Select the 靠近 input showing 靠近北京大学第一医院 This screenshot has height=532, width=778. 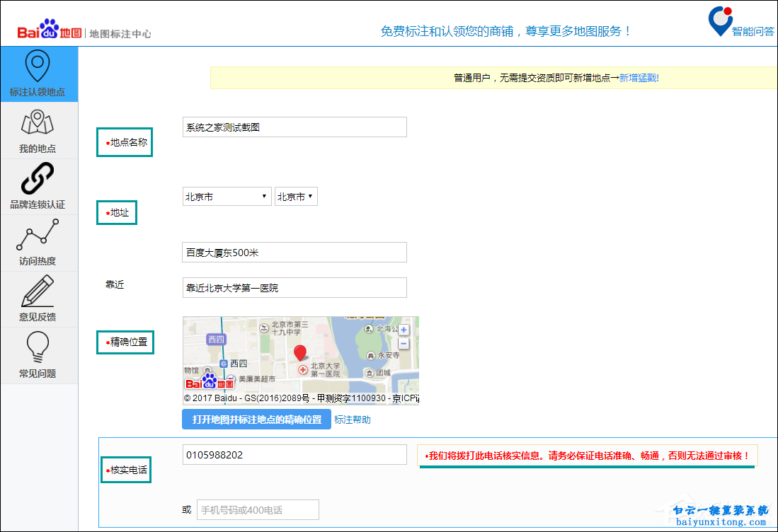[294, 287]
